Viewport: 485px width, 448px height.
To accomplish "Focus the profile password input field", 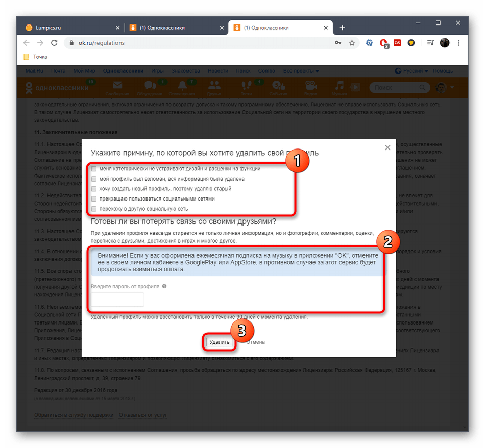I will [x=117, y=300].
